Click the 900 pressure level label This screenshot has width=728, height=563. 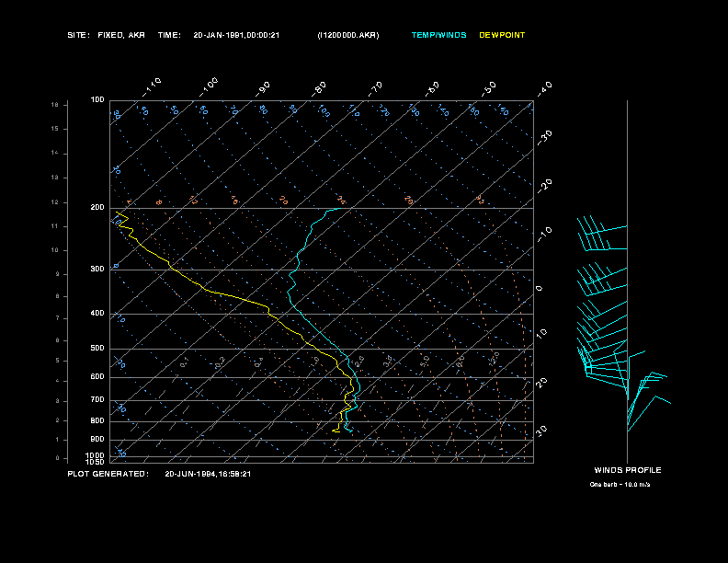click(x=97, y=440)
